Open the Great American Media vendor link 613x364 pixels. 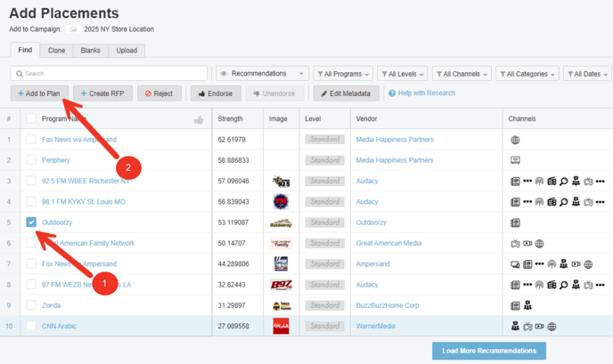coord(389,243)
